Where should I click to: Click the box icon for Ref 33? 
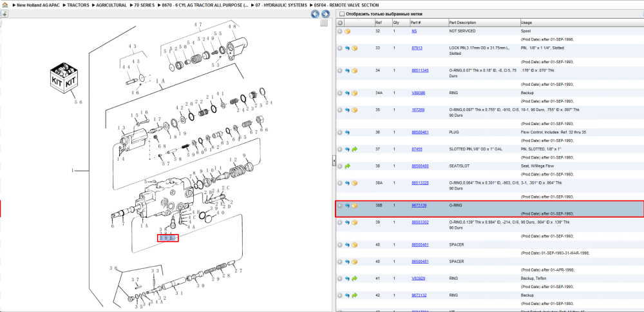click(x=354, y=48)
